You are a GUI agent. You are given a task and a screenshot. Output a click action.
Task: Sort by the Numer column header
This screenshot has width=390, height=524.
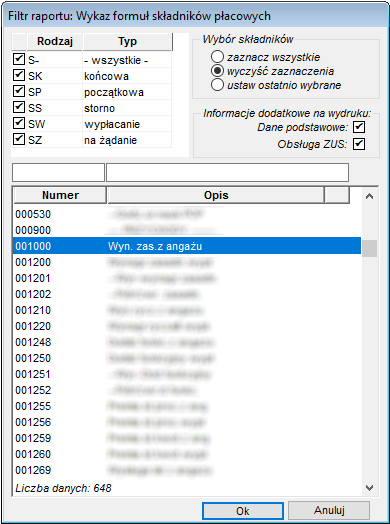(60, 195)
